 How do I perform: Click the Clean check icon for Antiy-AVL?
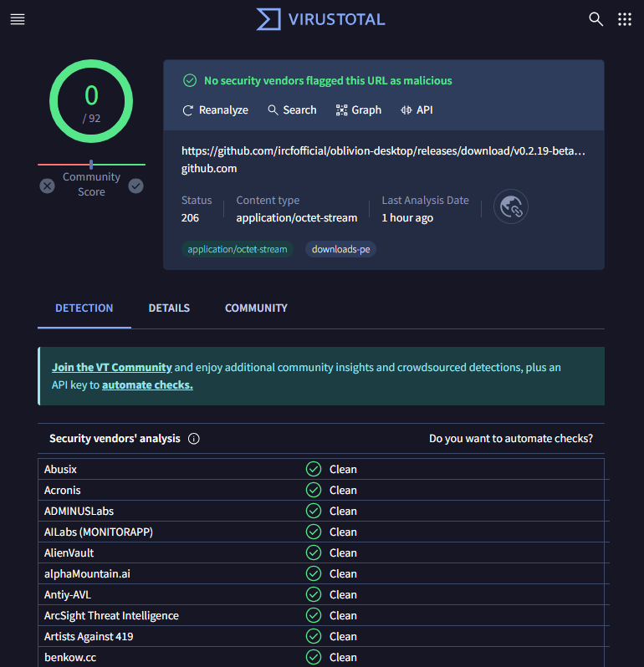[x=314, y=594]
